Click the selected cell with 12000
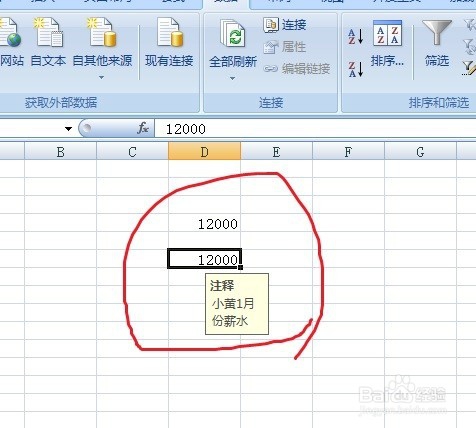 [x=204, y=259]
